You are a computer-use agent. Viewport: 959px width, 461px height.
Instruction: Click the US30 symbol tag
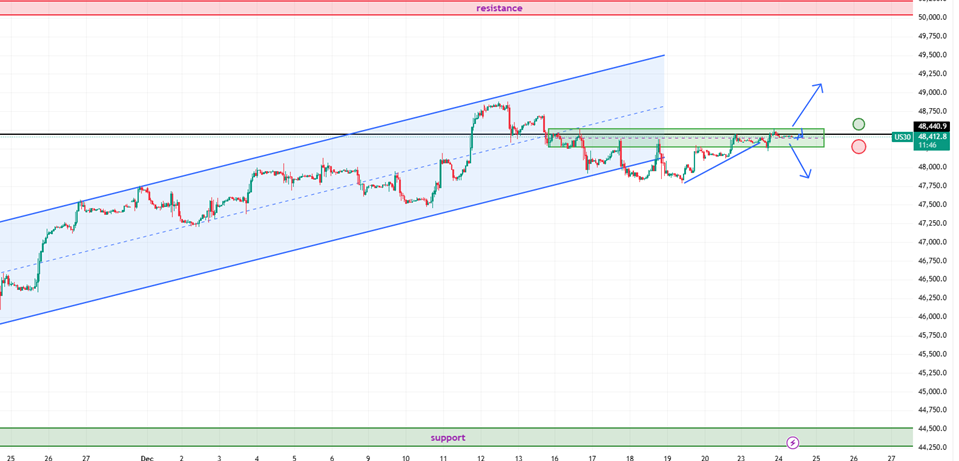[x=902, y=137]
